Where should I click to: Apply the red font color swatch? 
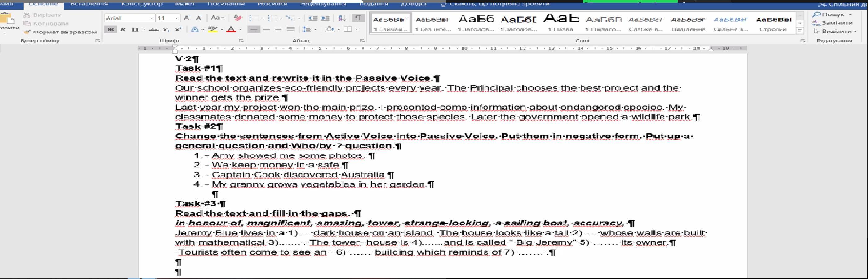click(x=231, y=30)
